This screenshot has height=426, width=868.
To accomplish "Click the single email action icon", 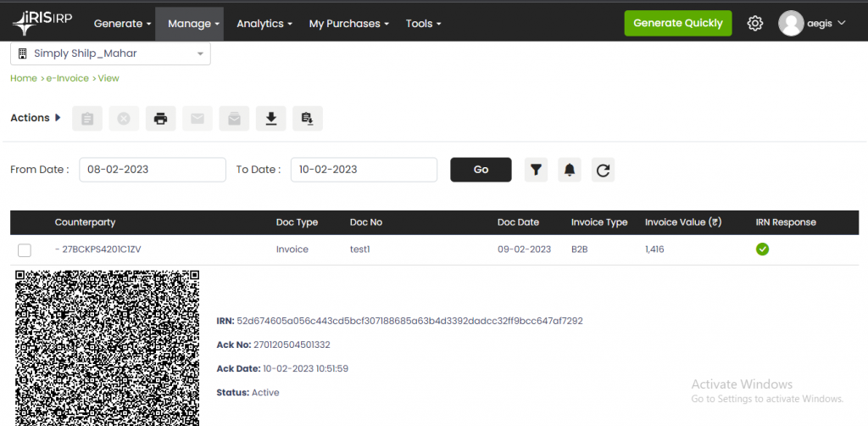I will [198, 118].
